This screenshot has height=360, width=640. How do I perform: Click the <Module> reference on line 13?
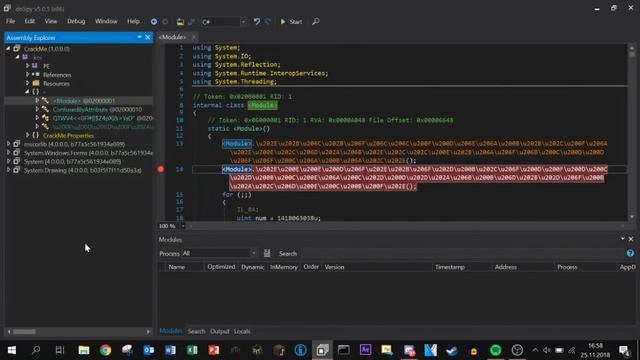coord(237,144)
